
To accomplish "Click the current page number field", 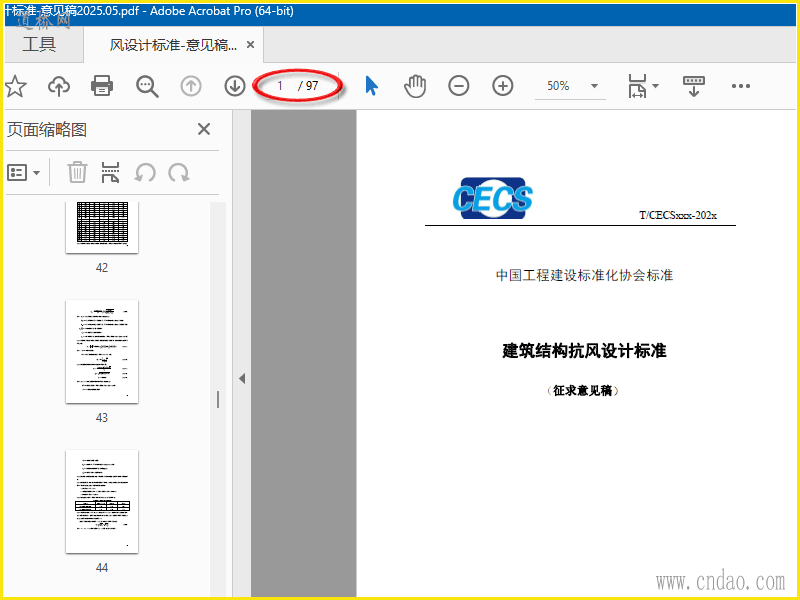I will (x=280, y=86).
